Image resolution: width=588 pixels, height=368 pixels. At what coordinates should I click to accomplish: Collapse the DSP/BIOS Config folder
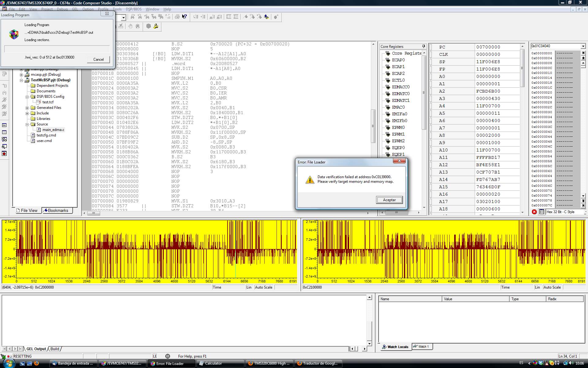tap(27, 97)
